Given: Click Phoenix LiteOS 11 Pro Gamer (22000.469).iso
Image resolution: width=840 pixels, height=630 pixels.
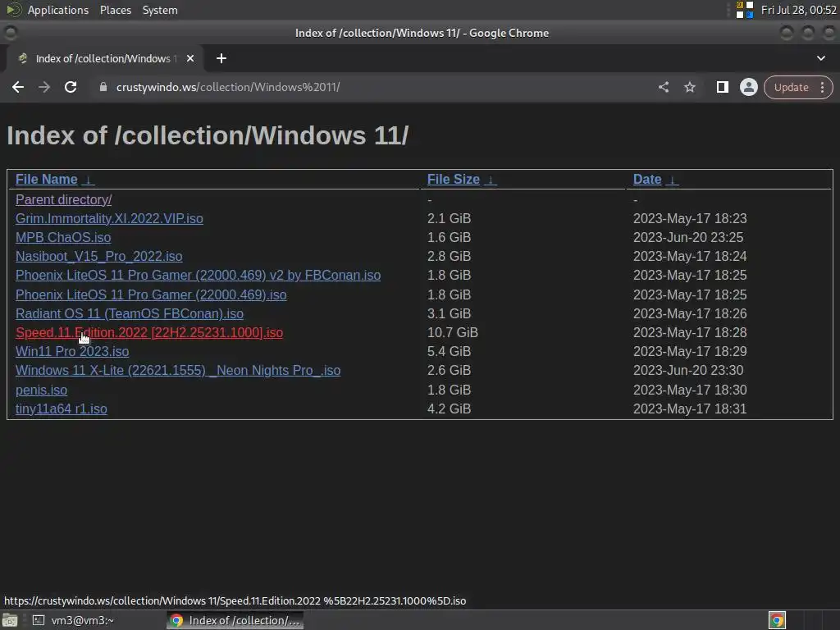Looking at the screenshot, I should (x=151, y=294).
